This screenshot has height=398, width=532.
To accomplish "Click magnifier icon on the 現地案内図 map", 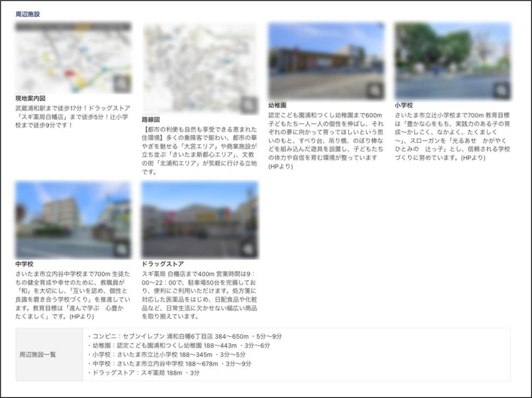I will [x=121, y=83].
